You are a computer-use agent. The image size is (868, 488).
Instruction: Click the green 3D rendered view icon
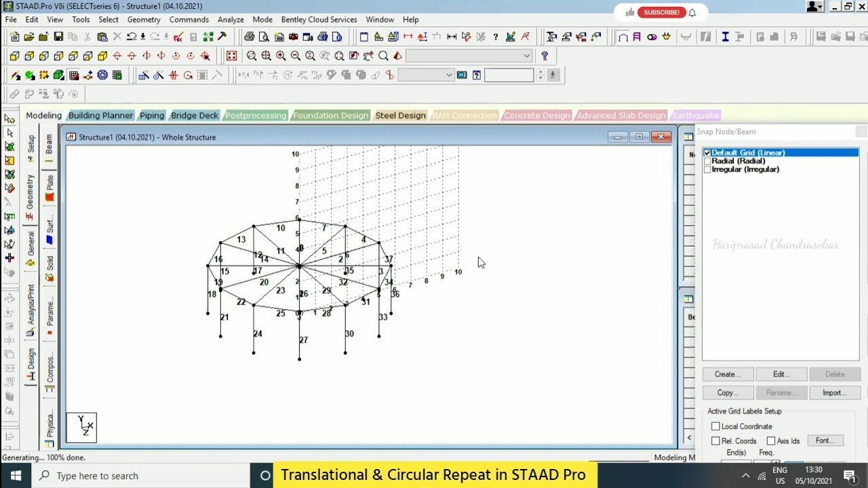pos(58,75)
